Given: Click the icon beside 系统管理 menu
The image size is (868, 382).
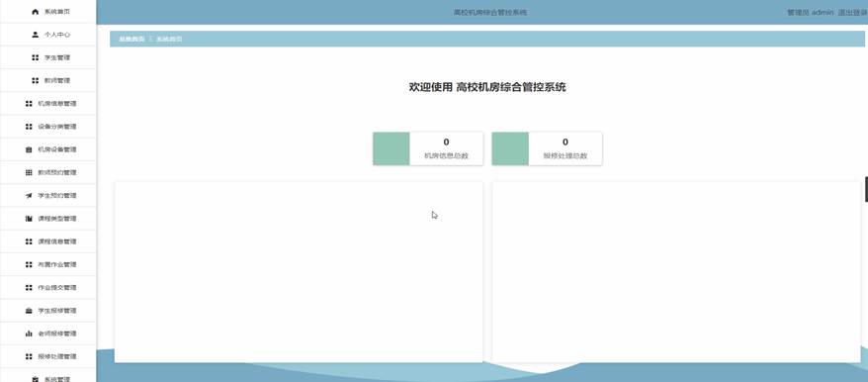Looking at the screenshot, I should 36,379.
